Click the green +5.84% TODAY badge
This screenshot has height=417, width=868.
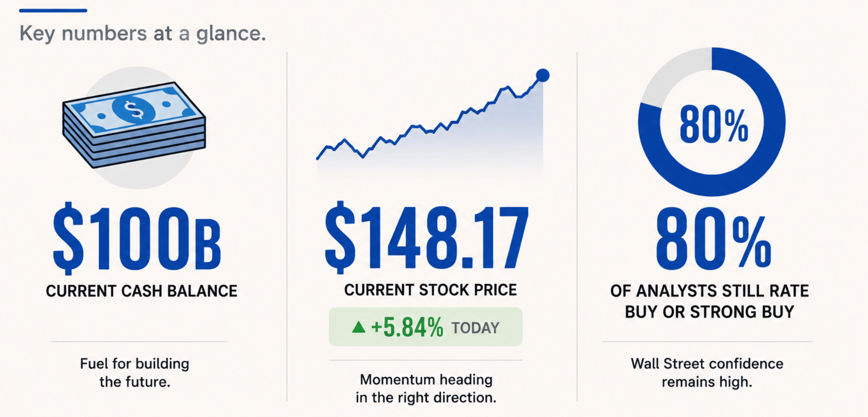pyautogui.click(x=425, y=327)
